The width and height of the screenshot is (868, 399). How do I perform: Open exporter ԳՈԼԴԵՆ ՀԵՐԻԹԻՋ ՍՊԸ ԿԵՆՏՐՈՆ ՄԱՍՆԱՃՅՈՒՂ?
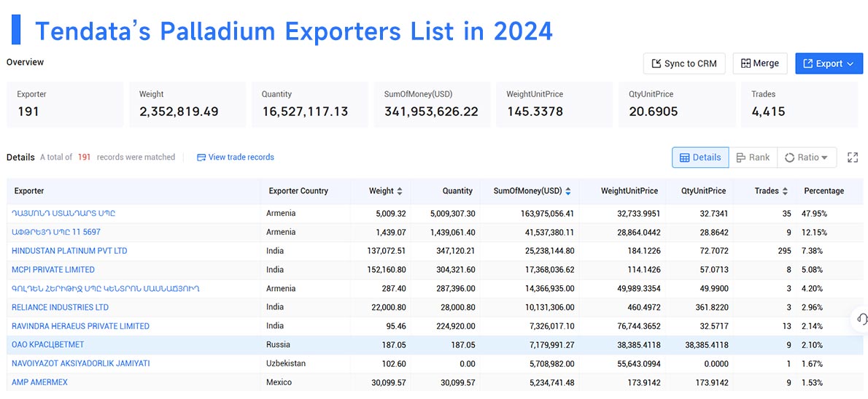pyautogui.click(x=106, y=288)
